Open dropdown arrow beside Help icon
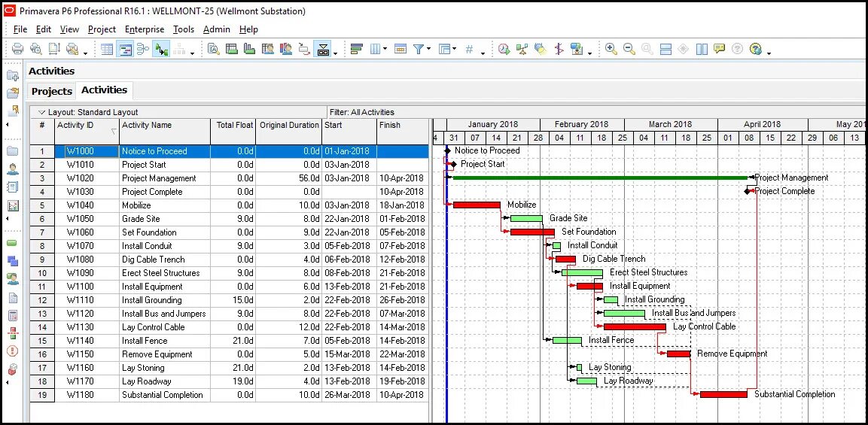Image resolution: width=868 pixels, height=425 pixels. 769,53
